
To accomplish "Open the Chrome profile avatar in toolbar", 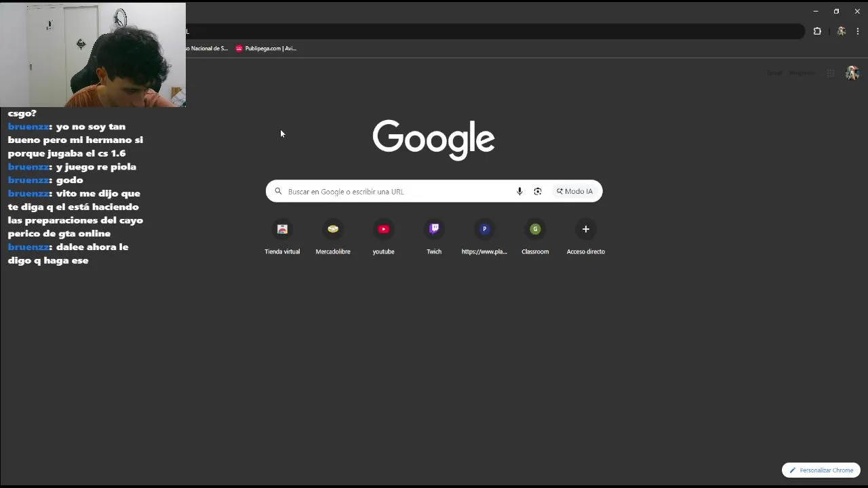I will (842, 31).
